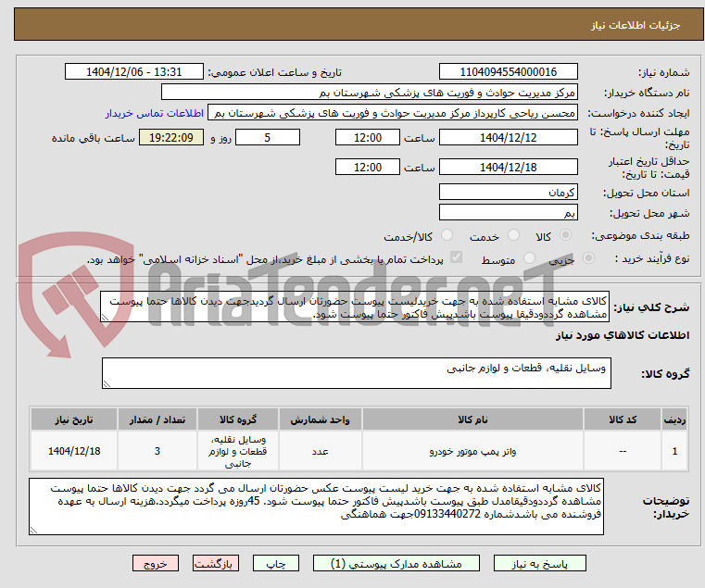Click the item name واتر پمپ موتور خودرو
The image size is (705, 588).
click(x=472, y=451)
